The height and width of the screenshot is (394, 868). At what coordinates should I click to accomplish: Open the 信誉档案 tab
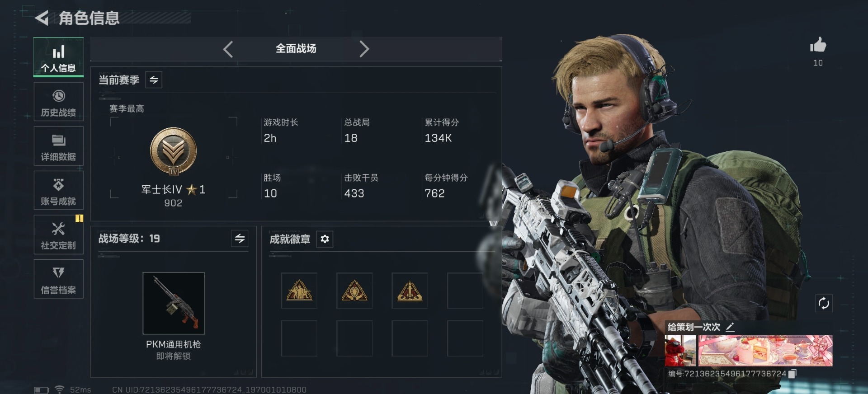58,279
